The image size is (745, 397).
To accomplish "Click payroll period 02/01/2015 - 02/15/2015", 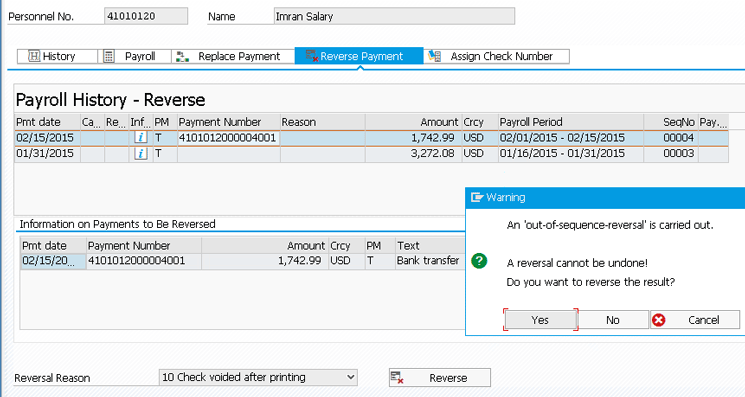I will 571,138.
